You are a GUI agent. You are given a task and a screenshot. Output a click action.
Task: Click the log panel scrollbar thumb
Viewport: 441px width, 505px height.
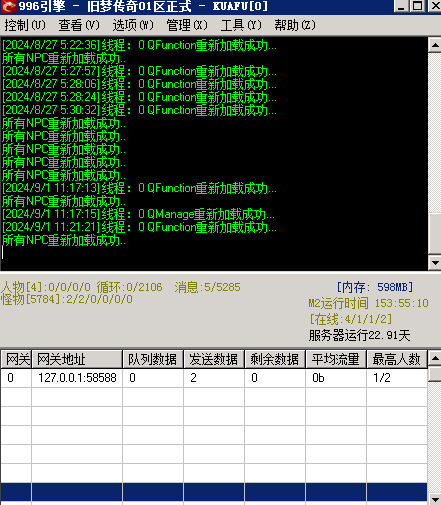435,233
